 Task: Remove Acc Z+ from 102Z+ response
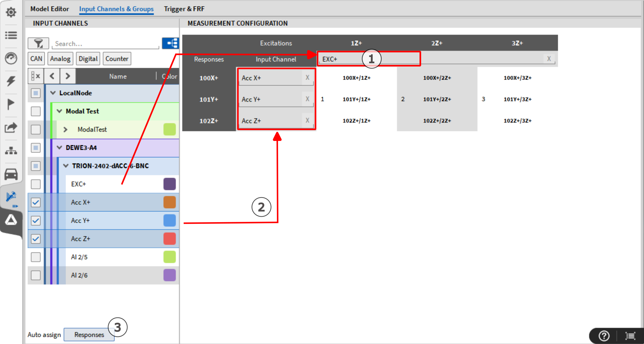307,120
